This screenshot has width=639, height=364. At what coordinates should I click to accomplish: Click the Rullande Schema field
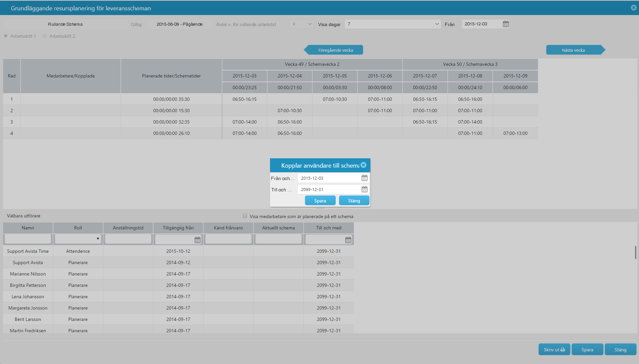coord(65,24)
